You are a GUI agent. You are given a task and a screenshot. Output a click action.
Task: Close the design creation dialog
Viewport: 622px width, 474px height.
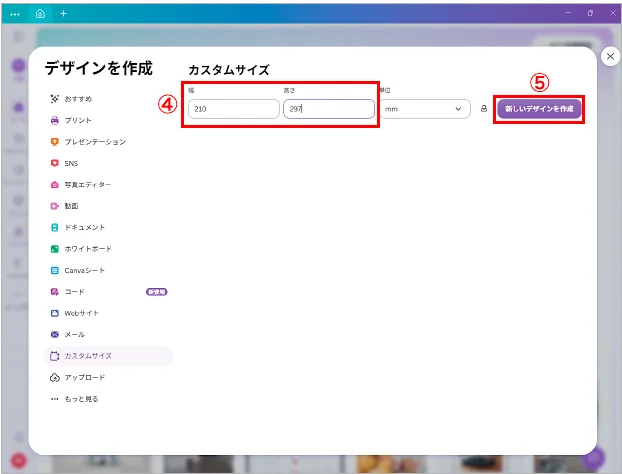click(610, 56)
